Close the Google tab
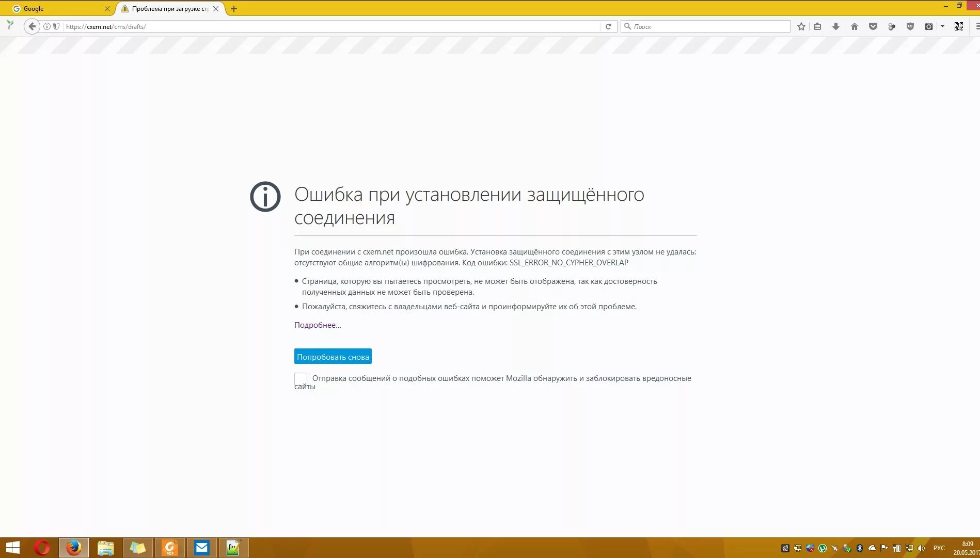This screenshot has height=558, width=980. [107, 9]
